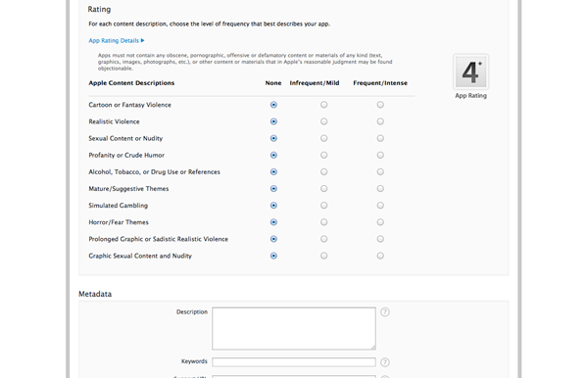Click the 'Metadata' section heading
The width and height of the screenshot is (588, 378).
point(95,294)
